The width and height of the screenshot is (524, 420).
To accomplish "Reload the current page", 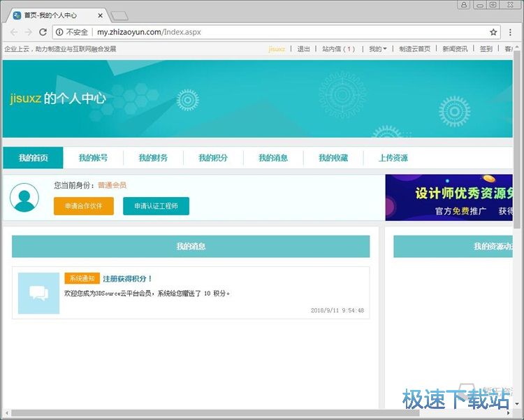I will [x=43, y=32].
